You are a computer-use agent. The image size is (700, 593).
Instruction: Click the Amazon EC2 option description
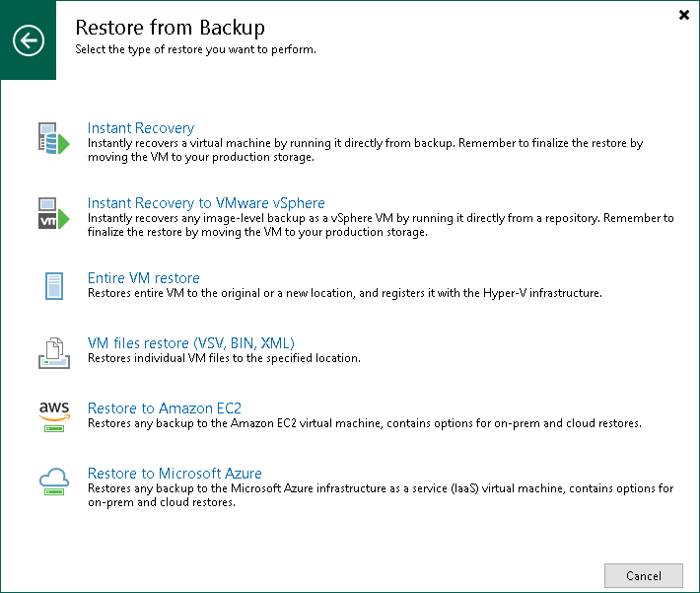pos(364,423)
